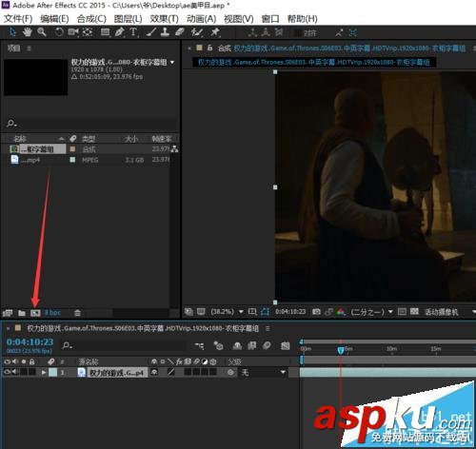Select the Puppet Pin tool
476x449 pixels.
tap(215, 32)
